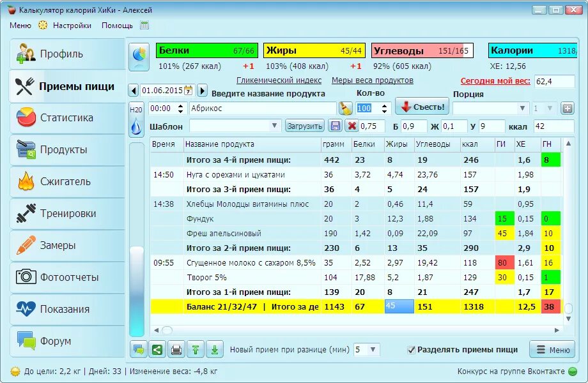This screenshot has width=588, height=383.
Task: Open the Тренировки section
Action: click(68, 213)
